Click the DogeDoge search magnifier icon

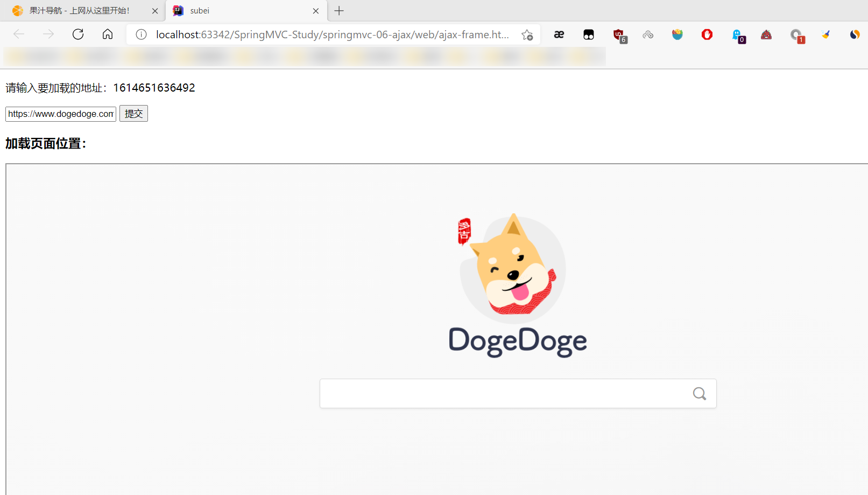pos(699,394)
